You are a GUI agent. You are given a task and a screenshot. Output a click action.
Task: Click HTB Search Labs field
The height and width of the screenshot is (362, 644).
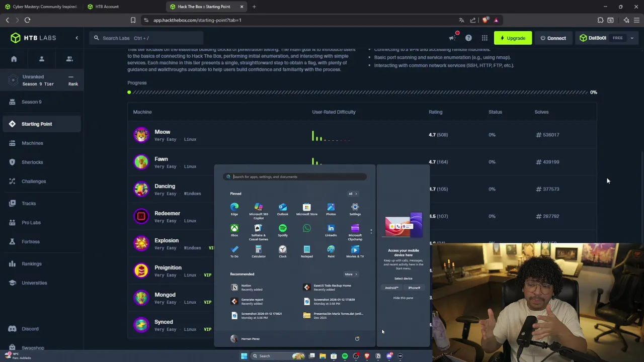click(146, 38)
